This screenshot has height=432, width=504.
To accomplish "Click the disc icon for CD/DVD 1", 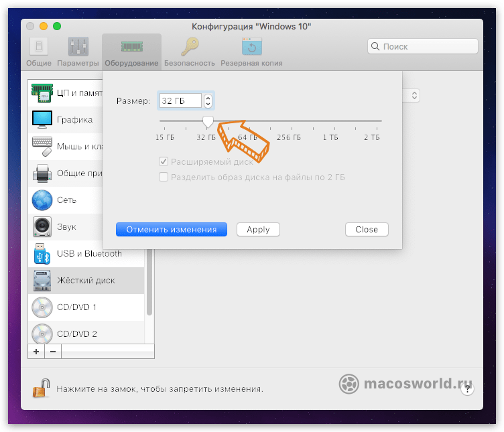I will point(42,307).
